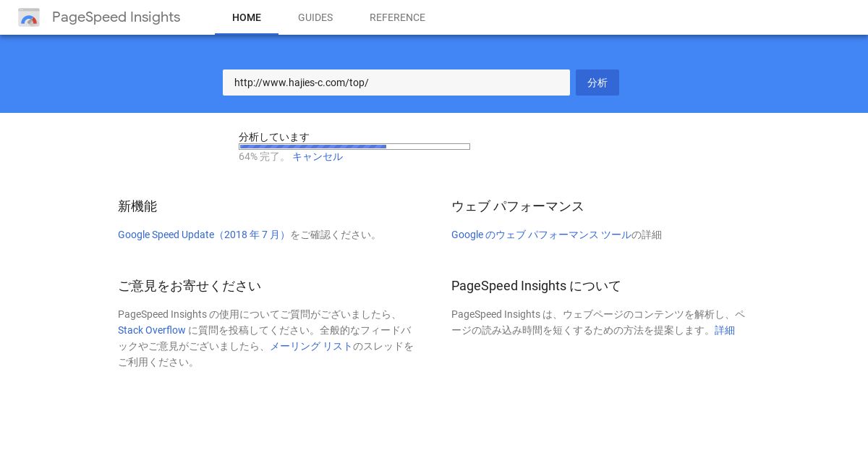Click the ご意見をお寄せください heading

point(190,286)
